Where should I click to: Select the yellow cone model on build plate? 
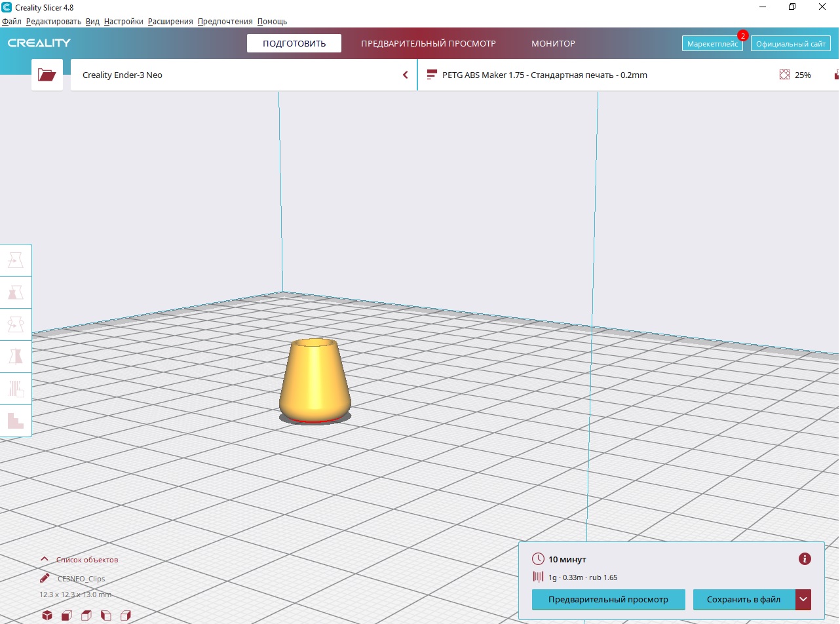315,381
